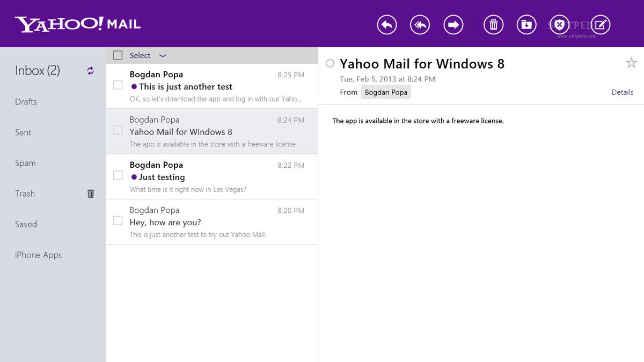644x362 pixels.
Task: Mark as spam with shield icon
Action: [559, 25]
